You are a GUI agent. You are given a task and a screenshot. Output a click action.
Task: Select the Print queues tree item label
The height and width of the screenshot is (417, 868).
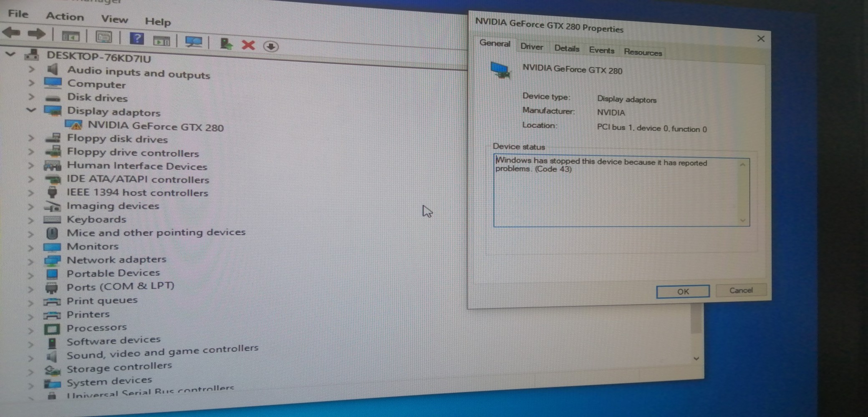click(x=102, y=301)
